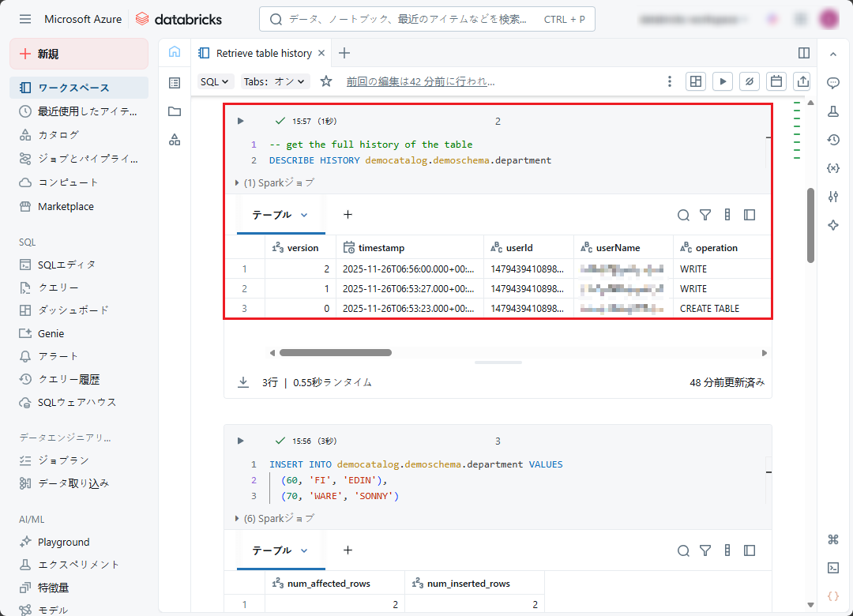Download results using the download icon
The width and height of the screenshot is (853, 616).
pos(243,382)
